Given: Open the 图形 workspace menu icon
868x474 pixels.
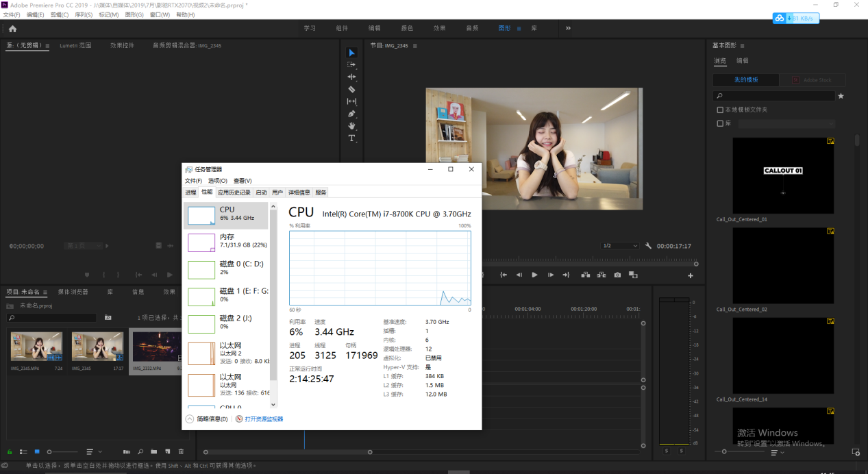Looking at the screenshot, I should pyautogui.click(x=519, y=29).
